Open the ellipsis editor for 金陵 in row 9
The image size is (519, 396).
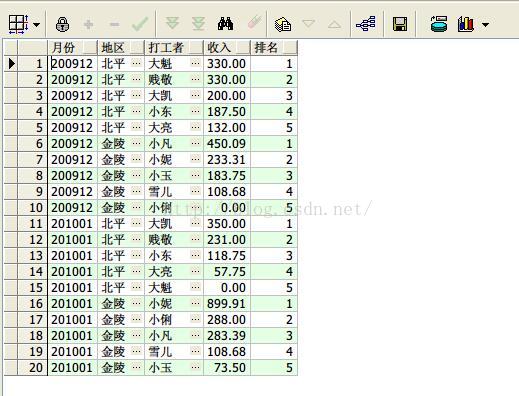point(136,191)
